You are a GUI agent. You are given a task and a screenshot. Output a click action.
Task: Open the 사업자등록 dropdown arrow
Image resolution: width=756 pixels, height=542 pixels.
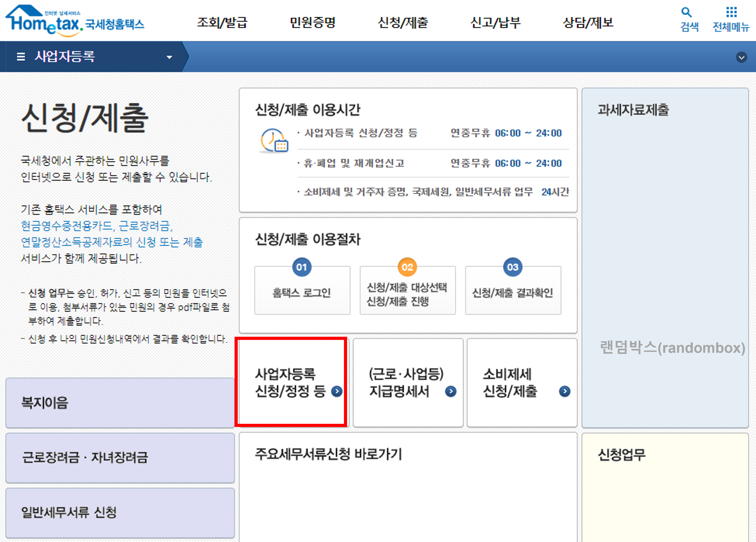(x=169, y=57)
